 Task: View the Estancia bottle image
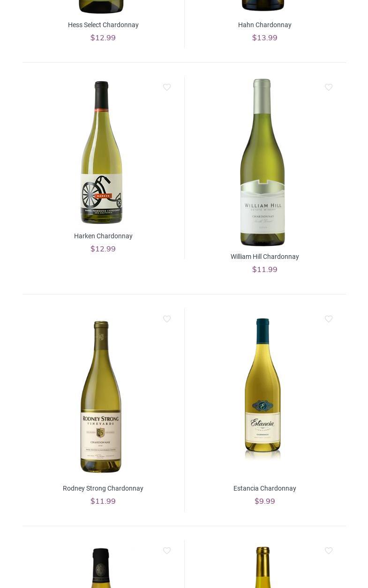[x=263, y=390]
